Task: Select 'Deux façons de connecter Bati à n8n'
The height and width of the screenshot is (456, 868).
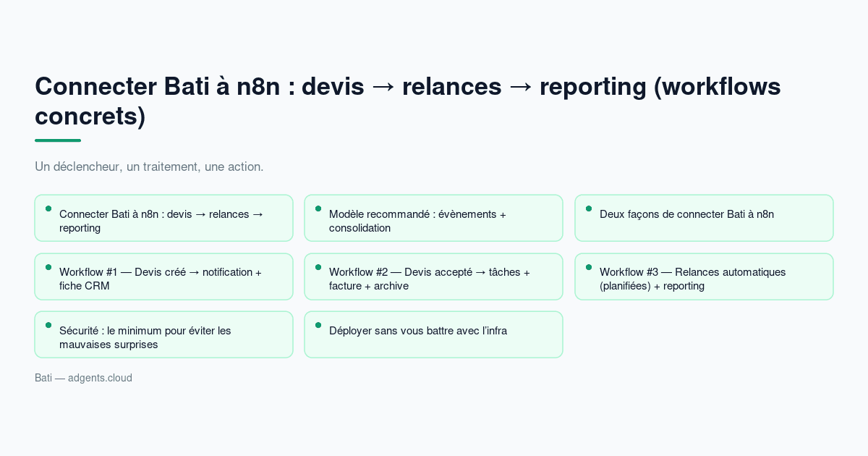Action: click(x=704, y=218)
